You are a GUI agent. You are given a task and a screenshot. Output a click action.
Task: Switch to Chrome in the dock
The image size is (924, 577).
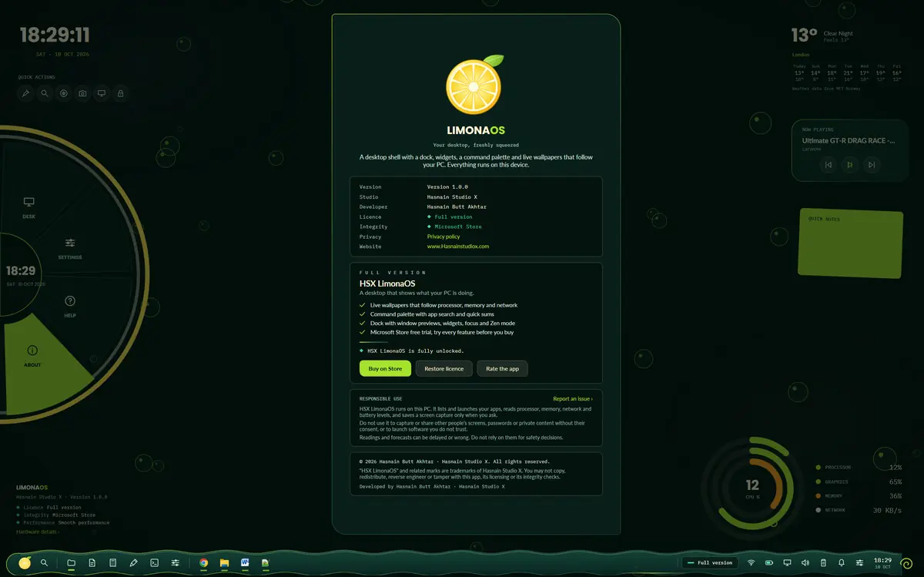(x=204, y=563)
